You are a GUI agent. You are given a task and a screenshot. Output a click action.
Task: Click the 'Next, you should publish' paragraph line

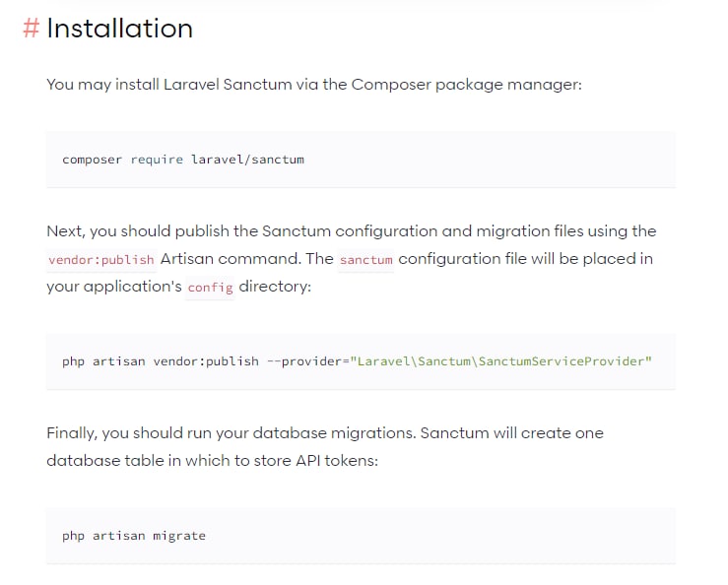pos(352,231)
